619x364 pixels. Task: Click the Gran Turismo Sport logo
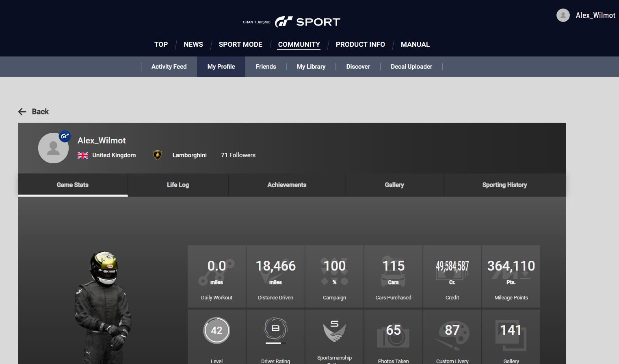click(x=291, y=22)
